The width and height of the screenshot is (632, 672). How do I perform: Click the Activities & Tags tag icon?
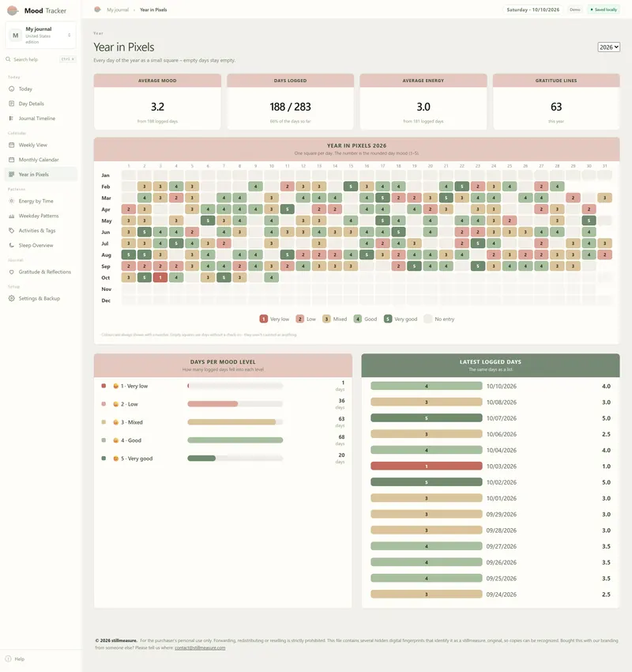pos(12,231)
